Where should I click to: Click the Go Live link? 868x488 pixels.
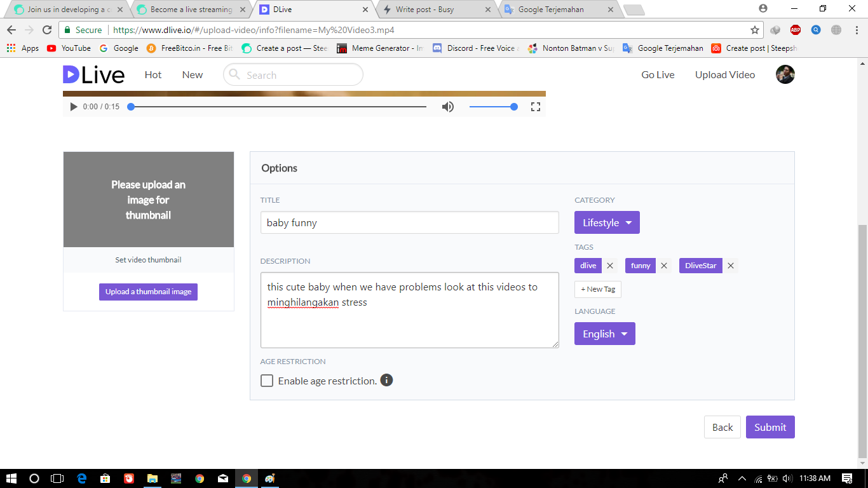coord(658,74)
